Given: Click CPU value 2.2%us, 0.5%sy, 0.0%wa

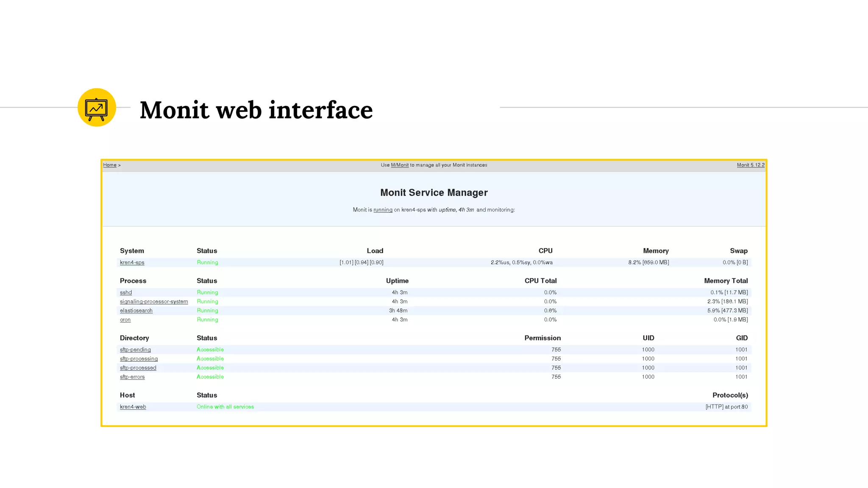Looking at the screenshot, I should pyautogui.click(x=522, y=263).
